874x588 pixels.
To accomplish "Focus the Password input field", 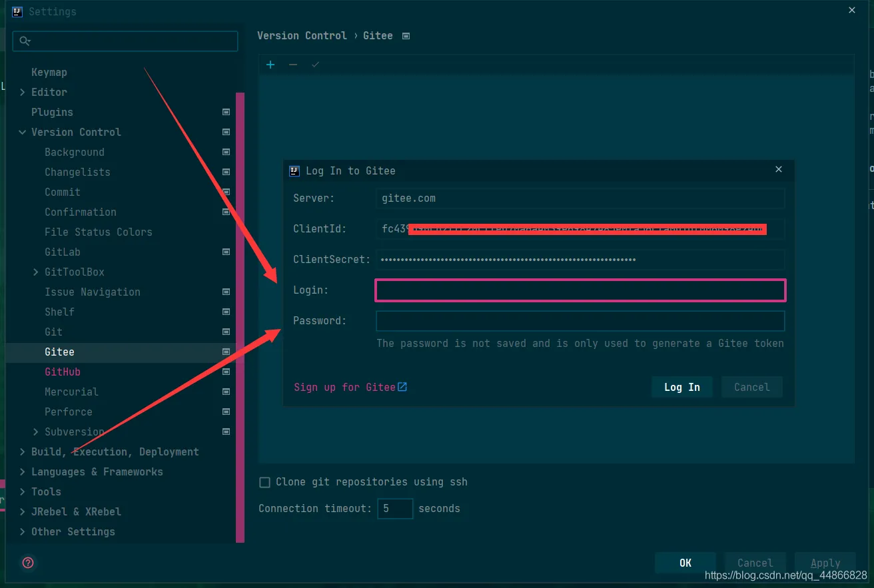I will click(x=580, y=321).
